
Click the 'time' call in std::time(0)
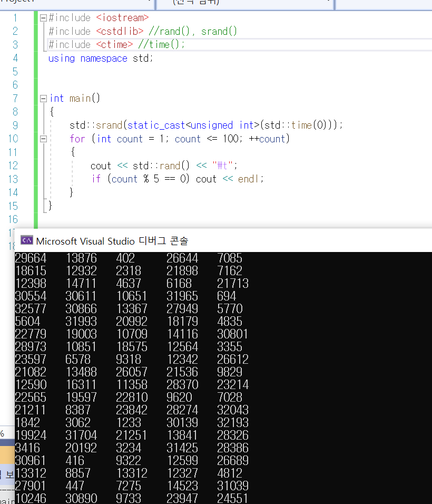click(301, 125)
